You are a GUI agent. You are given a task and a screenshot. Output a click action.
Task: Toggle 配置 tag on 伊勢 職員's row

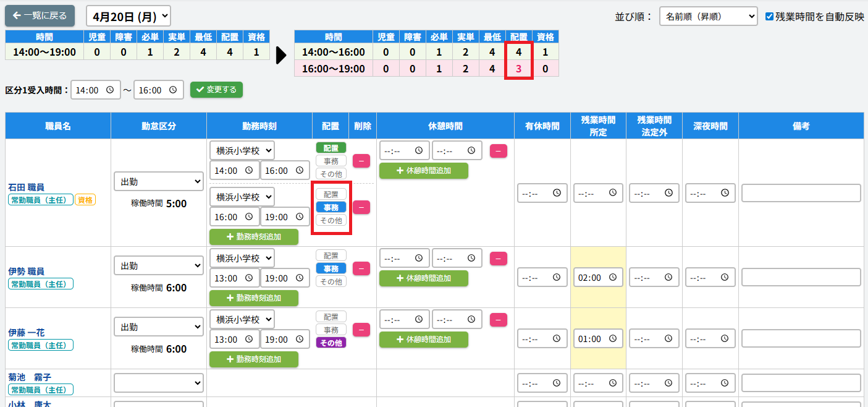tap(331, 255)
